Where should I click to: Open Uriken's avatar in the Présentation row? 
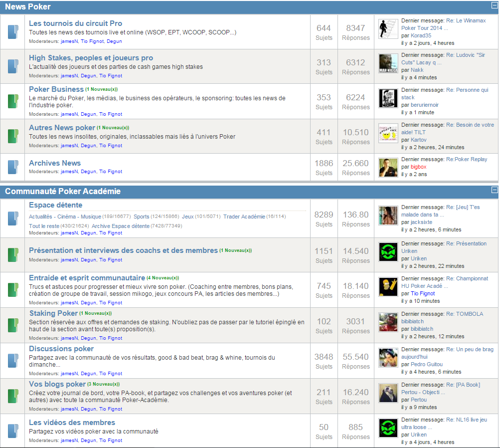(x=388, y=252)
